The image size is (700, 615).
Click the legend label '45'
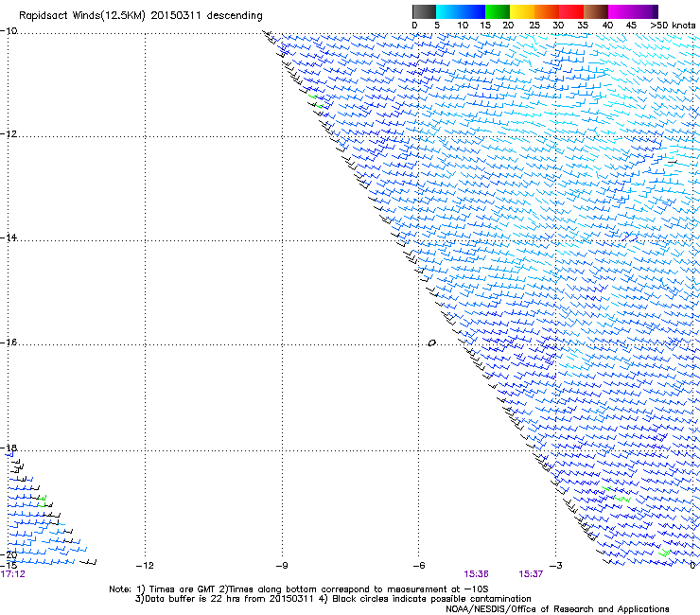click(631, 26)
